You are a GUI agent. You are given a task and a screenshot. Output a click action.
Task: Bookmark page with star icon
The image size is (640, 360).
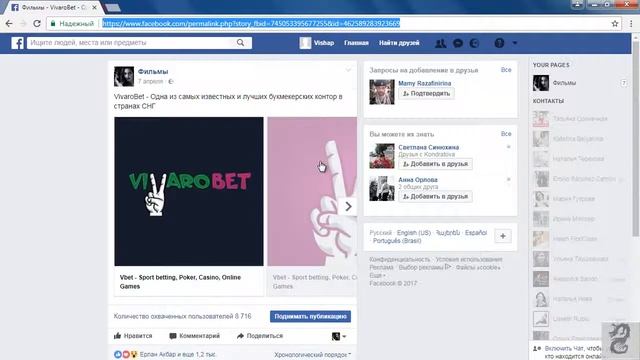(615, 24)
